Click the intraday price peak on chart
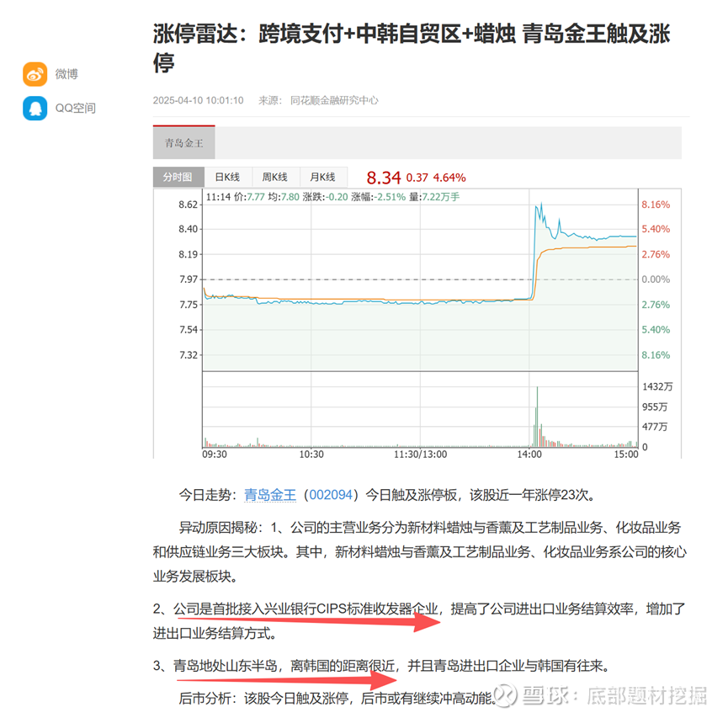 (x=541, y=204)
